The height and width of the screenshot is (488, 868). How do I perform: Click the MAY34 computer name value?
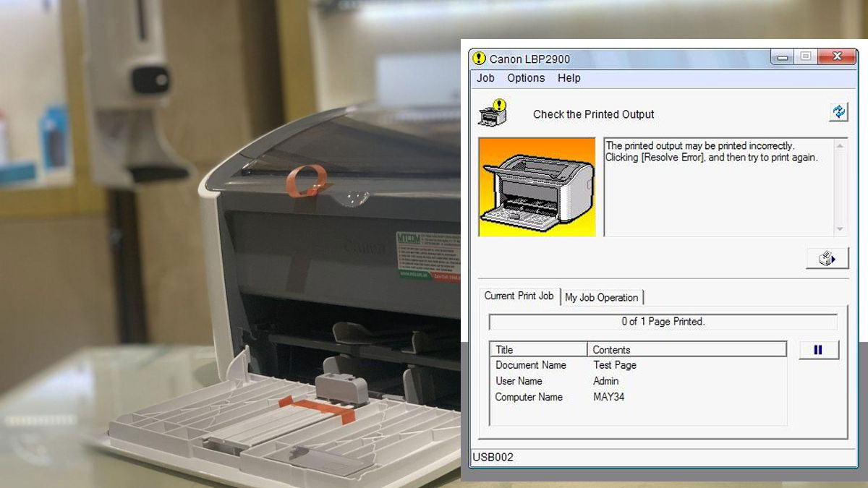click(608, 397)
